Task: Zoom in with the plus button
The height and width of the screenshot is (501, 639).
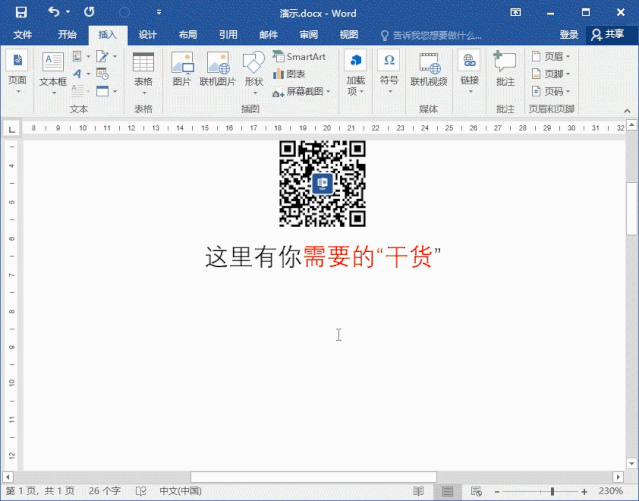Action: coord(584,492)
